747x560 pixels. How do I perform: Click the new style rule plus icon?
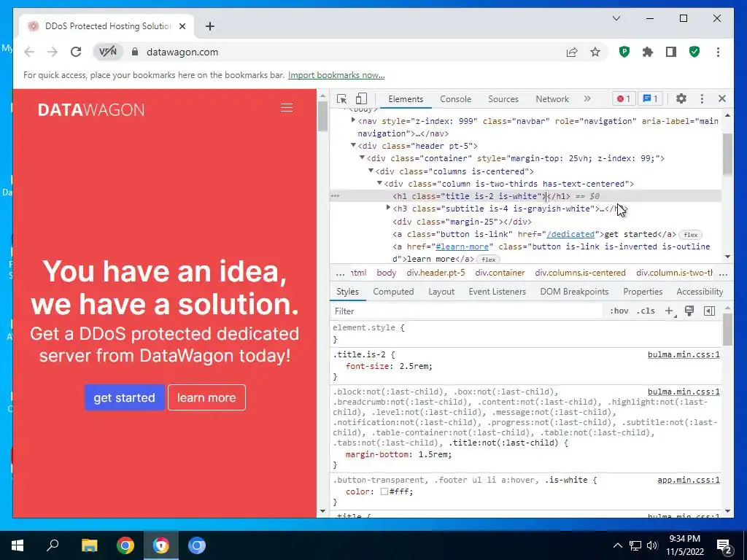(x=670, y=311)
